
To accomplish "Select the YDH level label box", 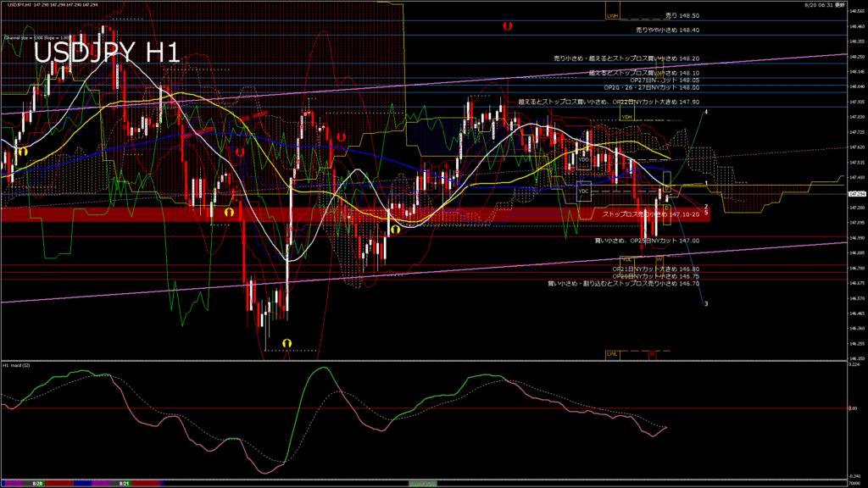I will tap(626, 117).
